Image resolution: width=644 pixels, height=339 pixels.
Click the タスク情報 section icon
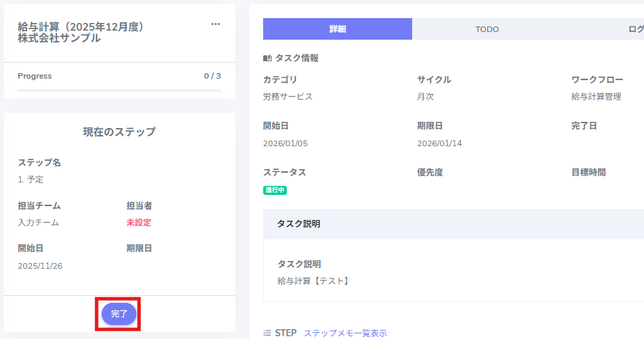[x=267, y=58]
